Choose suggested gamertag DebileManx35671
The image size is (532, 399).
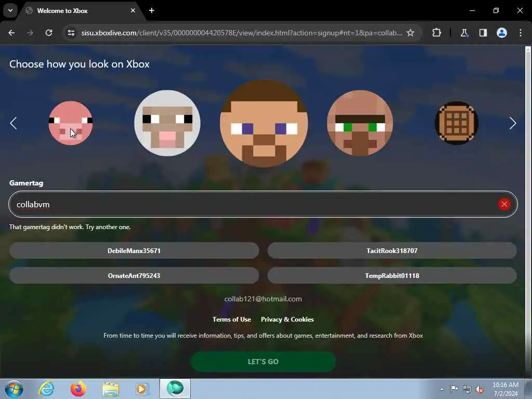point(134,251)
